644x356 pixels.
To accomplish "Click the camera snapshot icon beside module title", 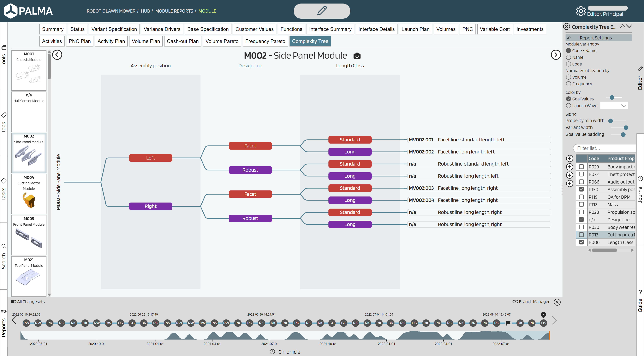I will point(357,56).
